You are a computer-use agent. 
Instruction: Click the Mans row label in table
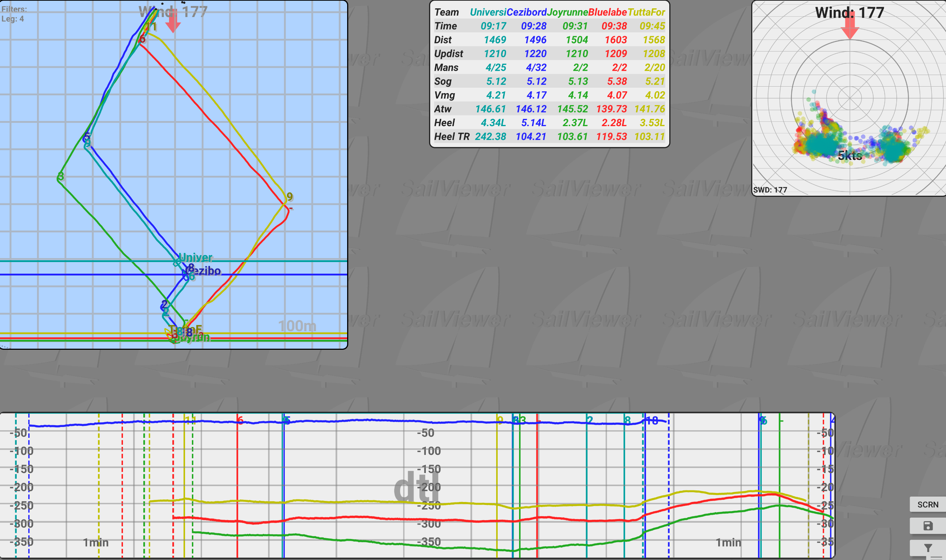[x=446, y=67]
